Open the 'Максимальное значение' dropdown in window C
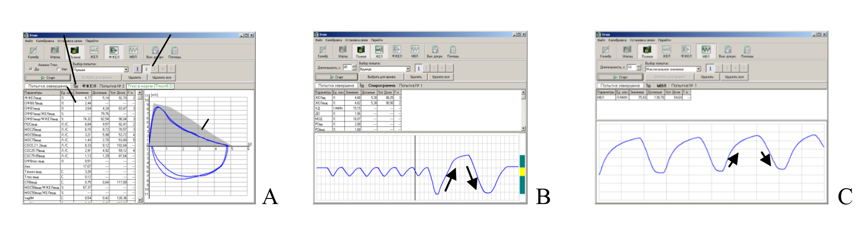Viewport: 868px width, 226px height. tap(698, 69)
